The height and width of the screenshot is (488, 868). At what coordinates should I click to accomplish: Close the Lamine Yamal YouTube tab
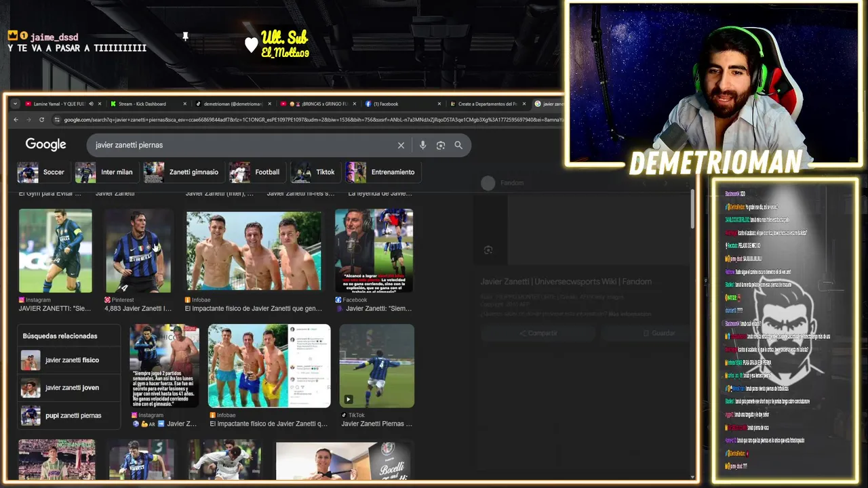tap(100, 104)
